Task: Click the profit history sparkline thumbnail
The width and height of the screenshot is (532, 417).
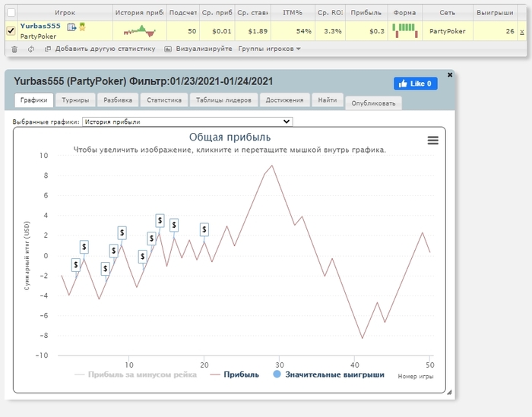Action: (x=139, y=31)
